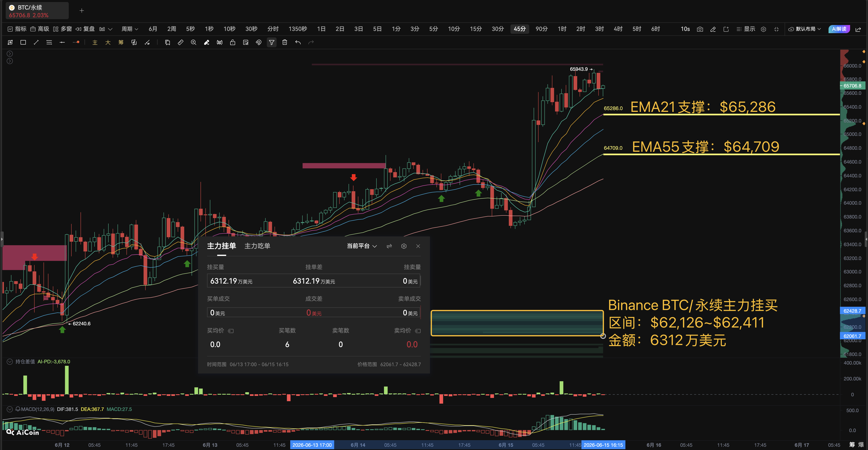The image size is (868, 450).
Task: Select the horizontal price line tool
Action: click(62, 43)
